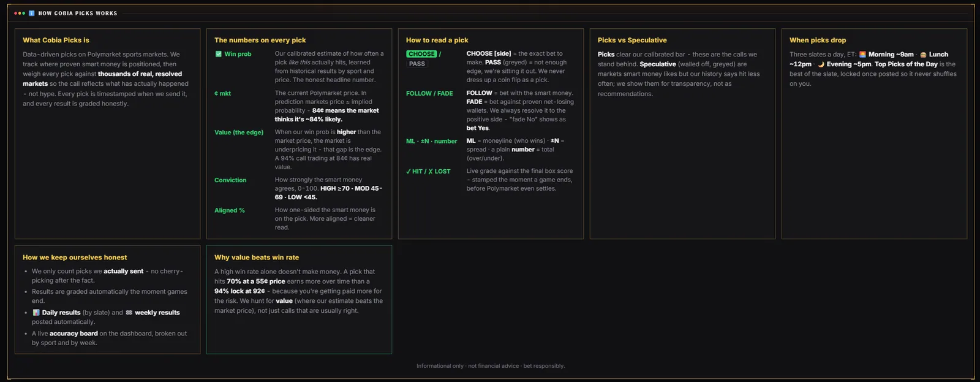
Task: Click the '✓ HIT / ✗ LOST' label
Action: click(x=428, y=172)
